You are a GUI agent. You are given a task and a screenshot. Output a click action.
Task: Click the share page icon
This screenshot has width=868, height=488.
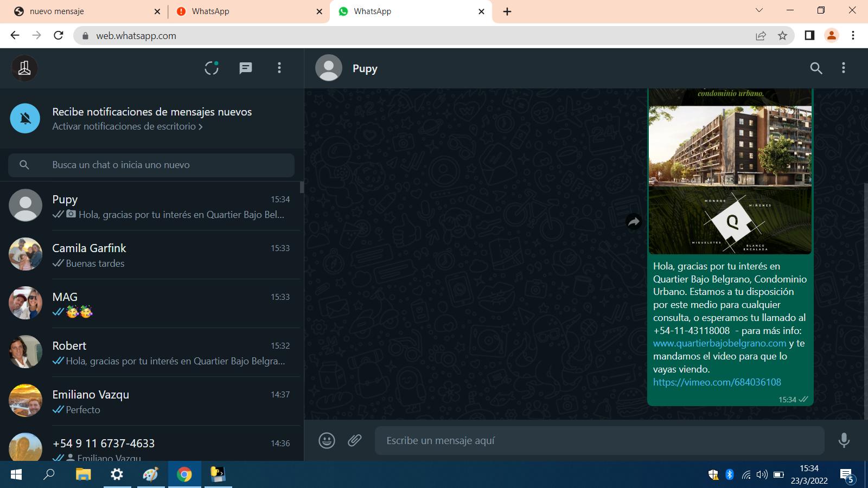761,36
